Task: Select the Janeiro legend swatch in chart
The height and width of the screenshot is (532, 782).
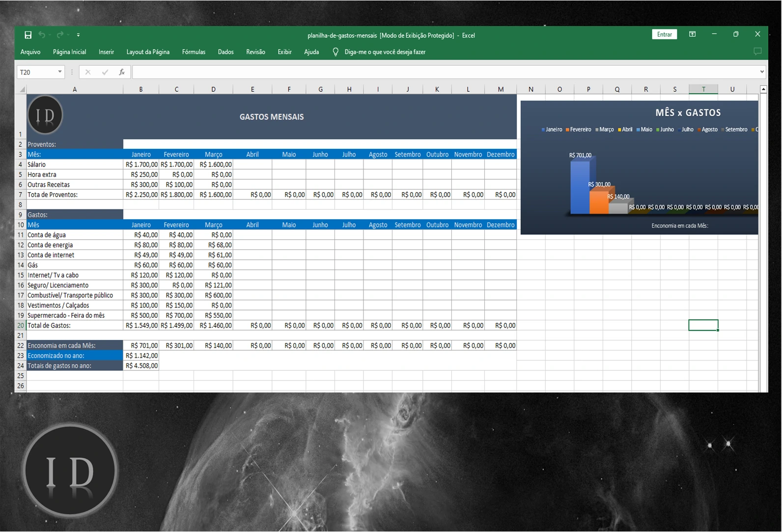Action: click(543, 130)
